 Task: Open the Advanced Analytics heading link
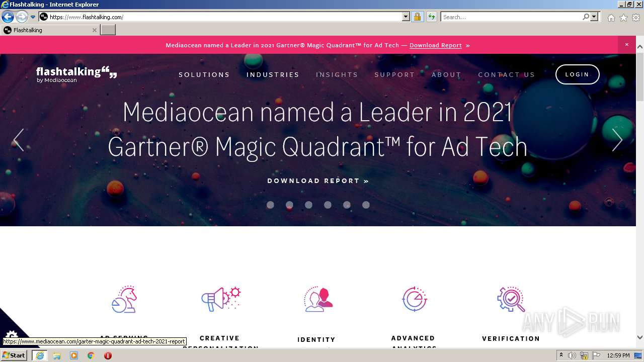(x=413, y=342)
